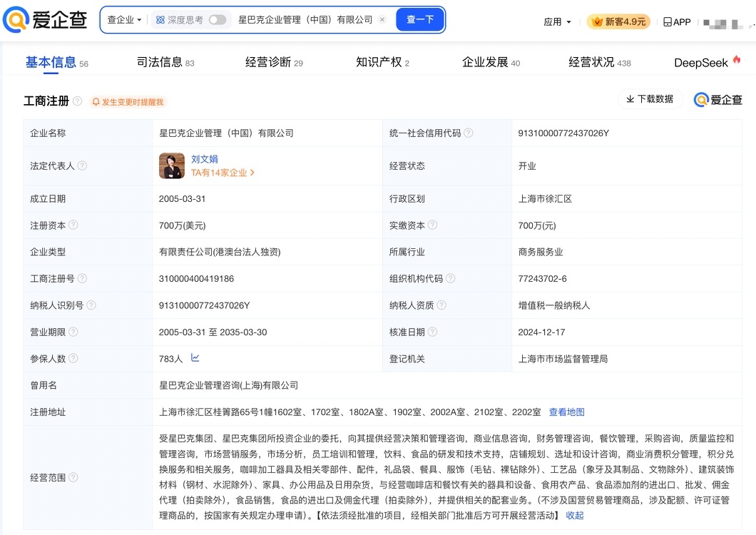The width and height of the screenshot is (756, 535).
Task: Click the 工商注册号 value 310000400419186
Action: pyautogui.click(x=196, y=279)
